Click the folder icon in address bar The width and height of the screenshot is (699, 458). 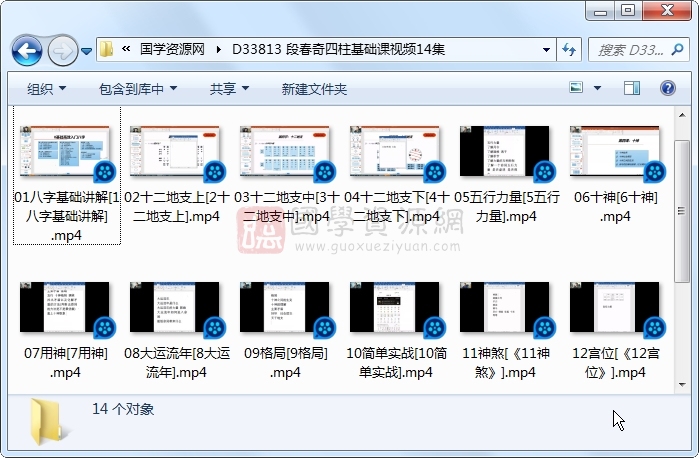106,49
